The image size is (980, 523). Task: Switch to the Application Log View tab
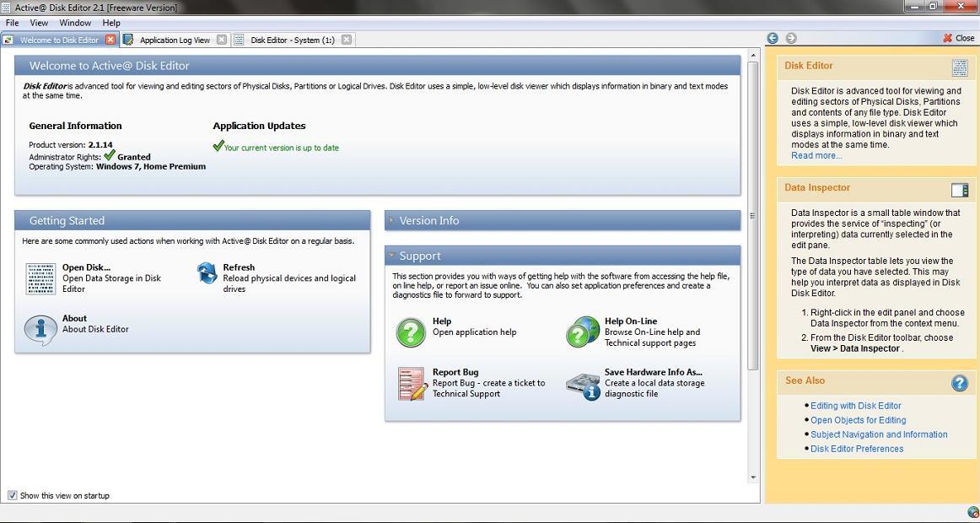click(175, 40)
